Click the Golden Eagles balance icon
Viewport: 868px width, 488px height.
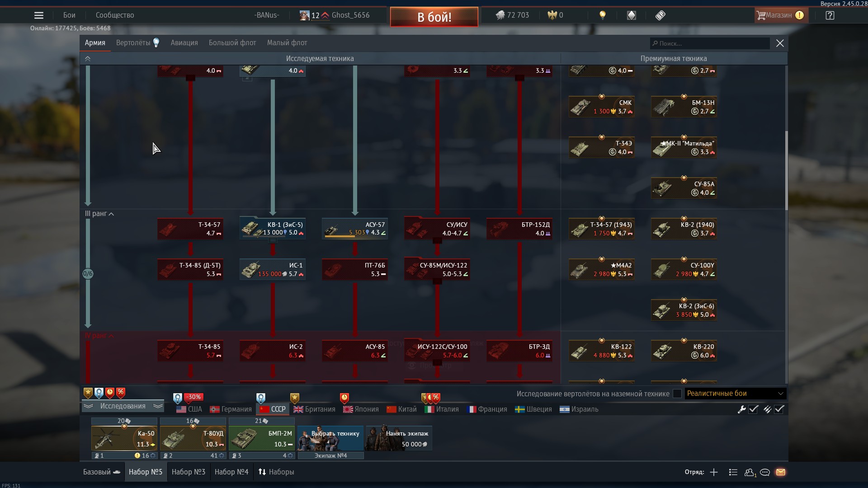(552, 15)
